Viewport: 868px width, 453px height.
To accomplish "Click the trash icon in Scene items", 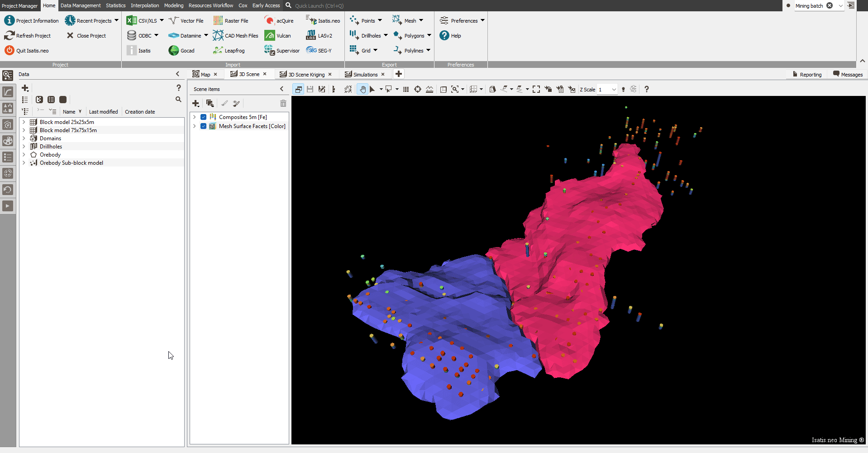I will pos(283,104).
